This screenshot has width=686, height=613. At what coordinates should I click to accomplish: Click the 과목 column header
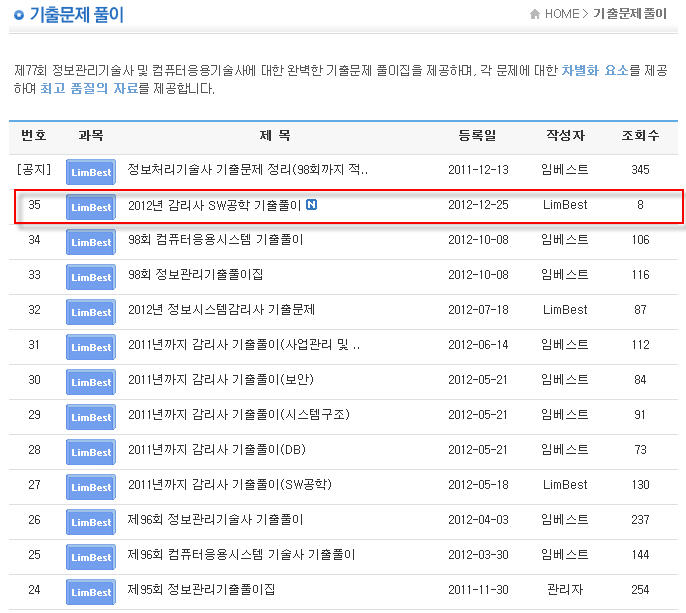coord(91,135)
